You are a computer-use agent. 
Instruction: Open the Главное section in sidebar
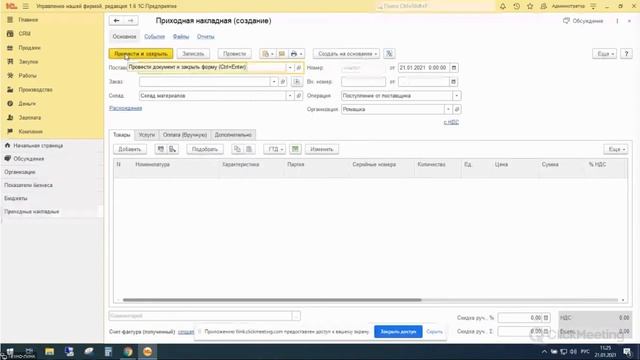(28, 20)
